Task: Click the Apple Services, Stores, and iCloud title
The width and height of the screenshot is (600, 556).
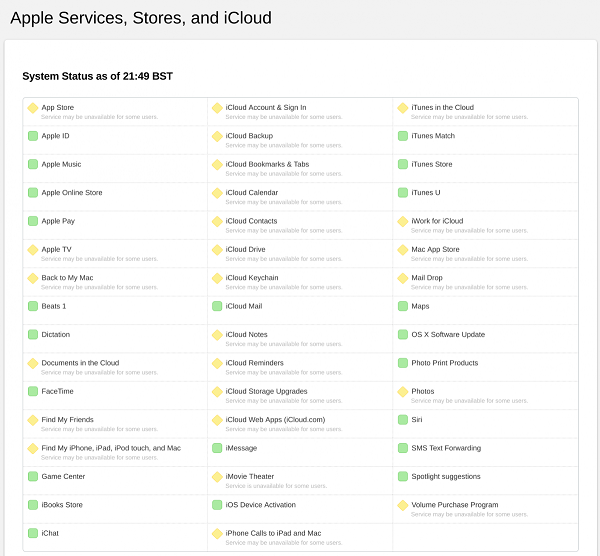Action: click(x=135, y=18)
